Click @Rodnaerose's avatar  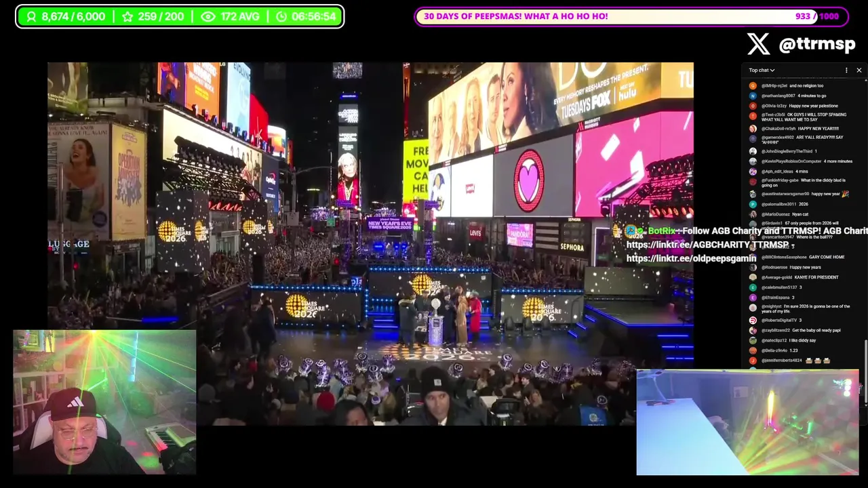[x=753, y=267]
